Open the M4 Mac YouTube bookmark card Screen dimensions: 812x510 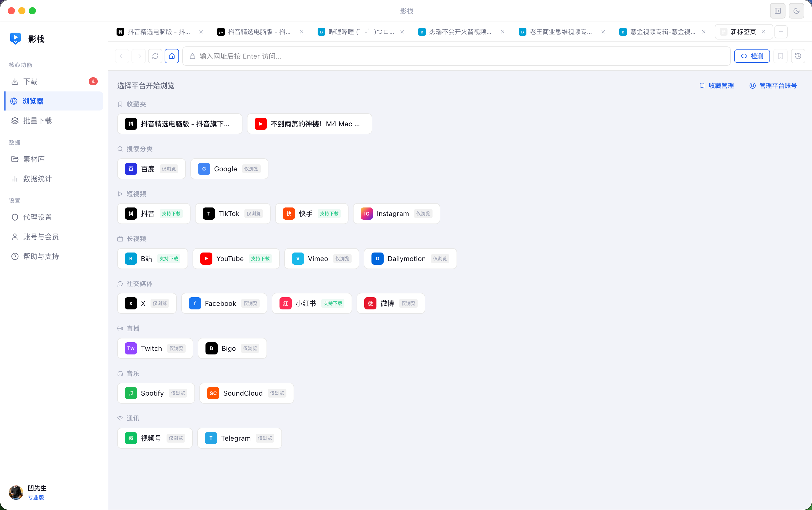pyautogui.click(x=310, y=124)
